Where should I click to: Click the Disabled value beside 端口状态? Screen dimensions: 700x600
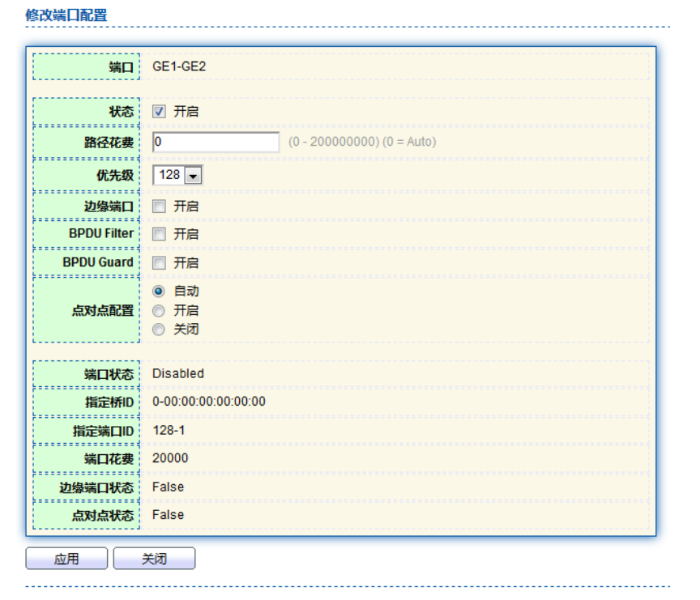click(x=178, y=374)
